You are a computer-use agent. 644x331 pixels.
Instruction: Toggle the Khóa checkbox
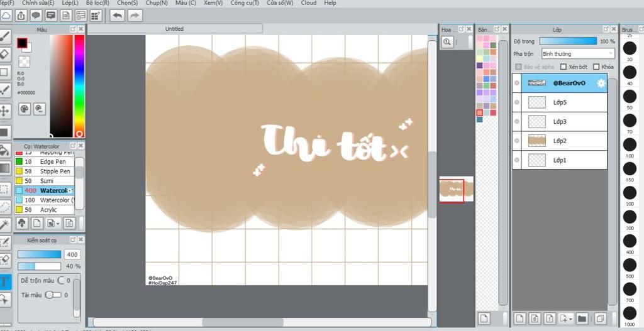596,67
